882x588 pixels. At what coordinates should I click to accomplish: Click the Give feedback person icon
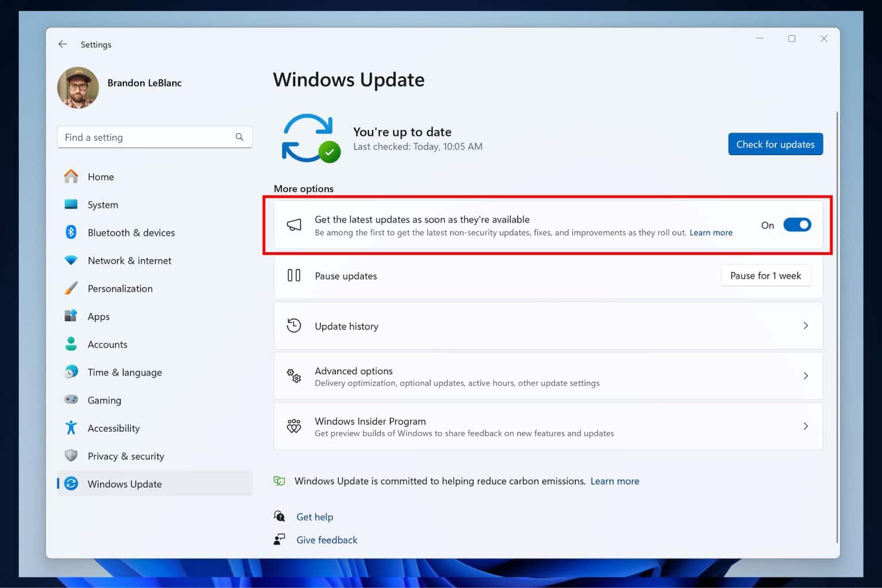click(280, 539)
